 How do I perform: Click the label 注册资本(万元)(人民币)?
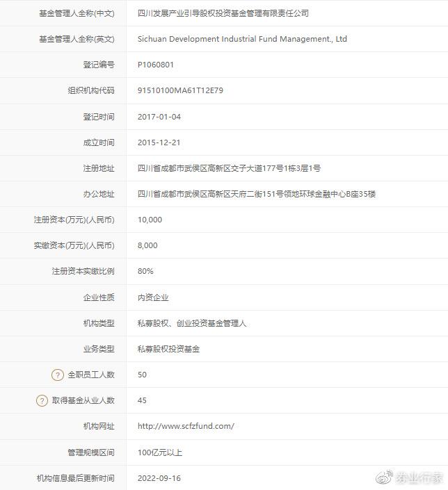pyautogui.click(x=74, y=220)
